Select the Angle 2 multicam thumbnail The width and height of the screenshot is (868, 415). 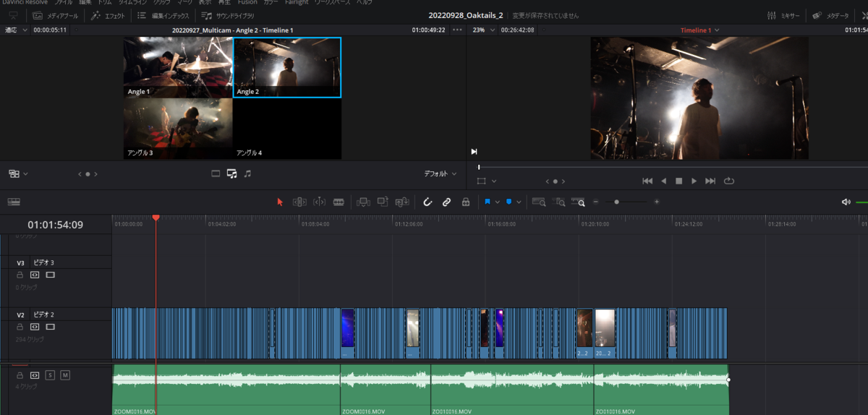coord(286,67)
